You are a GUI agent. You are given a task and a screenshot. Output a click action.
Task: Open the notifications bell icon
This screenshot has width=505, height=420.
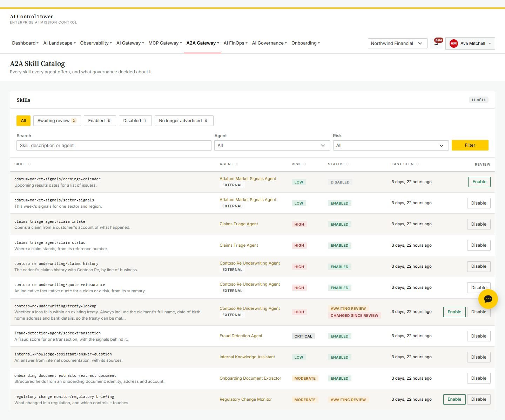tap(436, 44)
